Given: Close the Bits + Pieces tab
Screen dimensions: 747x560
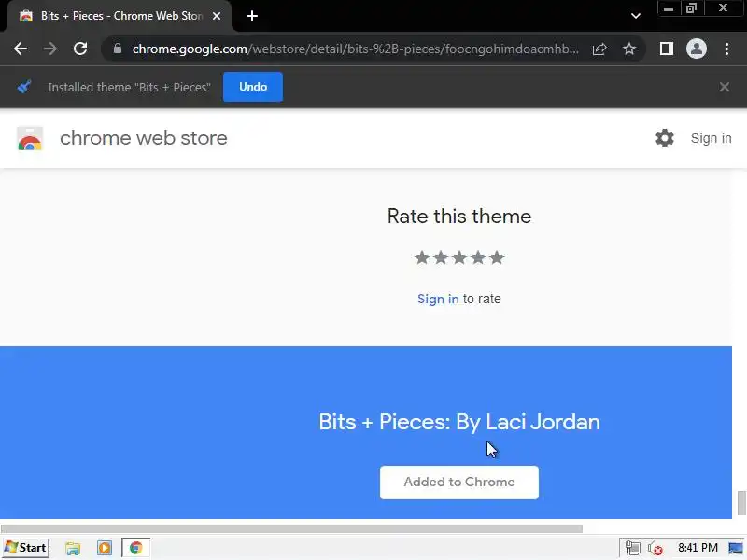Looking at the screenshot, I should (217, 16).
